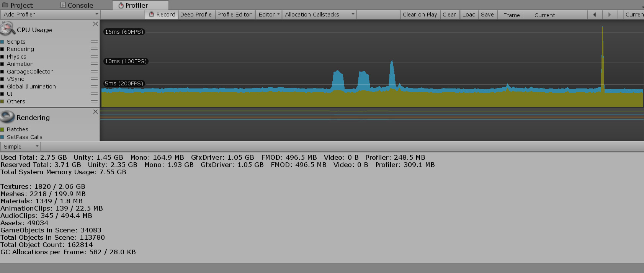Click the Clear on Play button
644x273 pixels.
(x=420, y=15)
